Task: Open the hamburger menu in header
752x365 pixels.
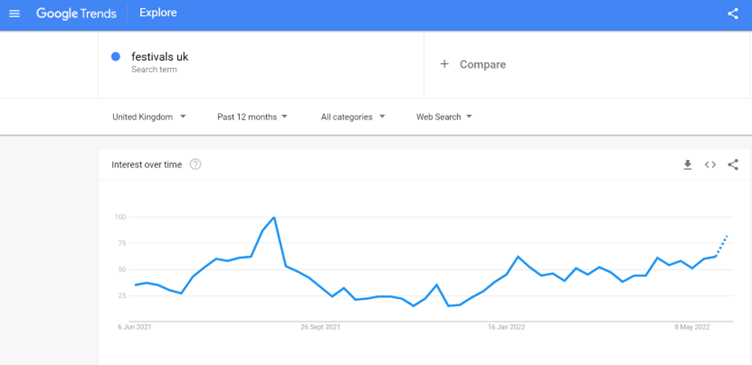Action: 14,13
